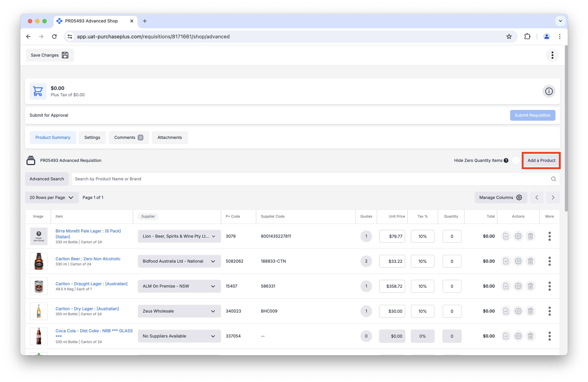
Task: Delete the Birra Moretti row via trash icon
Action: tap(530, 236)
